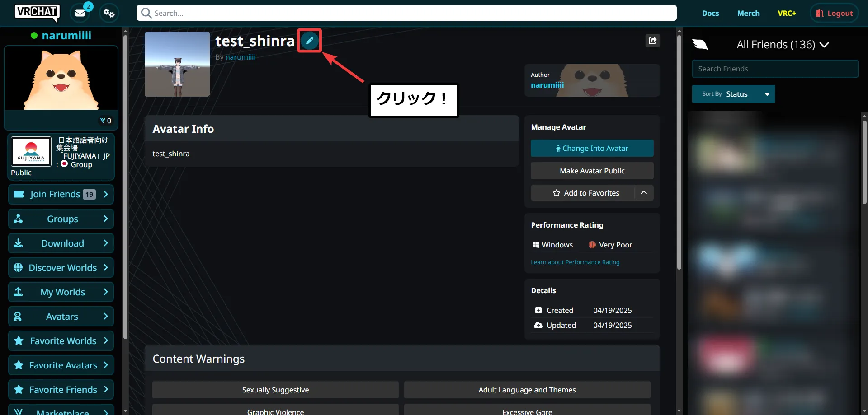868x415 pixels.
Task: Open settings gears icon
Action: tap(109, 13)
